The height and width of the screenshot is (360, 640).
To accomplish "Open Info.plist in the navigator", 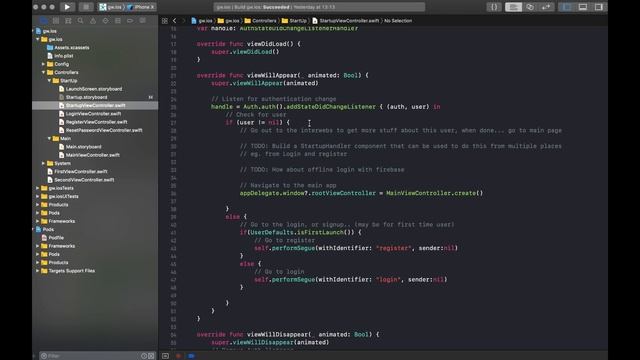I will click(60, 56).
